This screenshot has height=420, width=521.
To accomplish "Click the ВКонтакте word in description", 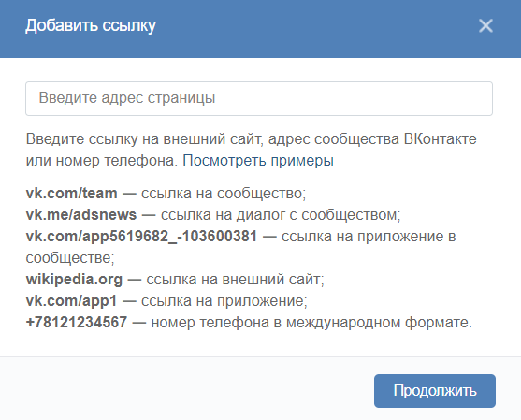I will 440,138.
